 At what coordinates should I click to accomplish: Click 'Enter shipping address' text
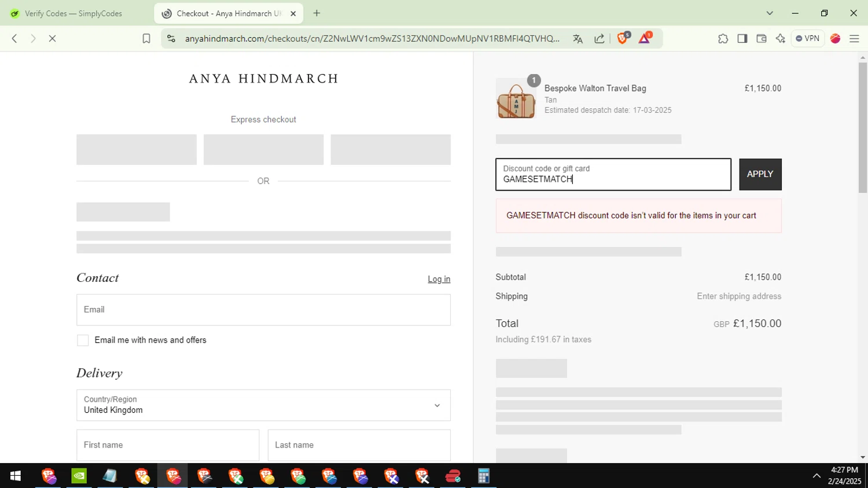click(739, 296)
